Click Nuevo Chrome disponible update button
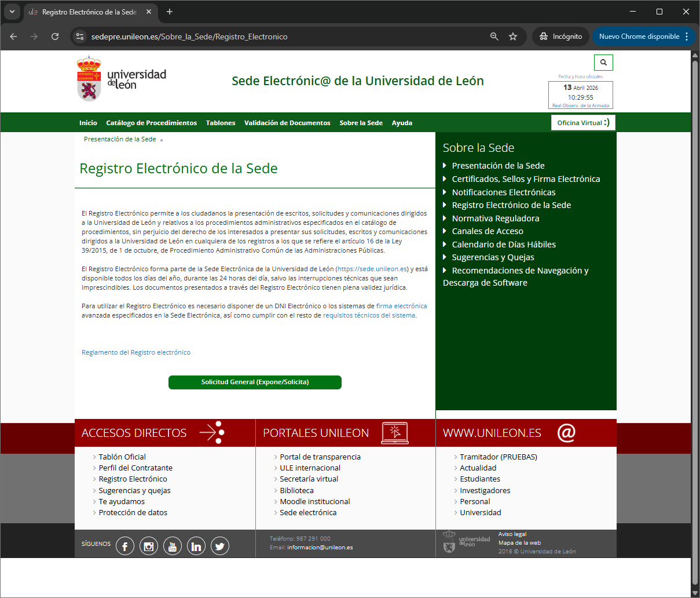Screen dimensions: 700x598 point(639,37)
